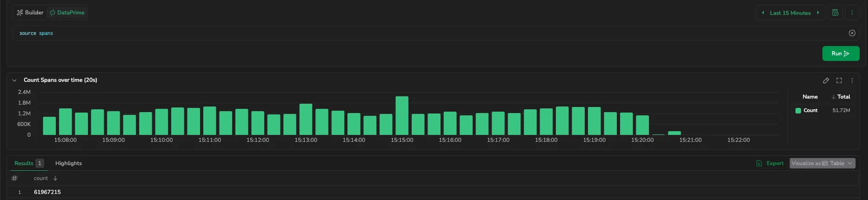Click the hash column header icon
The width and height of the screenshot is (868, 200).
(14, 178)
